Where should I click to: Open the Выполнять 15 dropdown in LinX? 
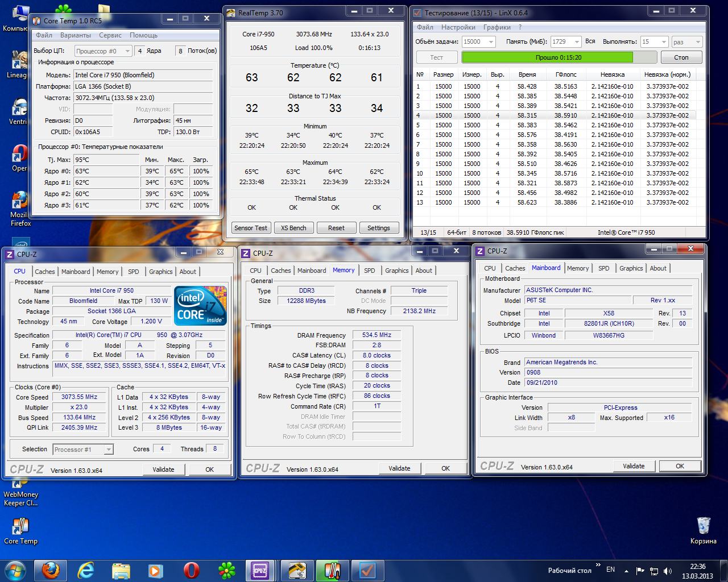pyautogui.click(x=664, y=41)
